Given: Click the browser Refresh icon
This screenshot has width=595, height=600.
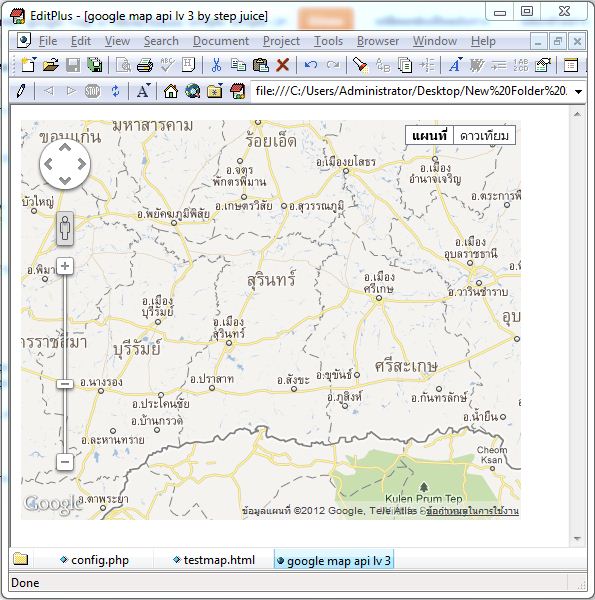Looking at the screenshot, I should click(115, 91).
